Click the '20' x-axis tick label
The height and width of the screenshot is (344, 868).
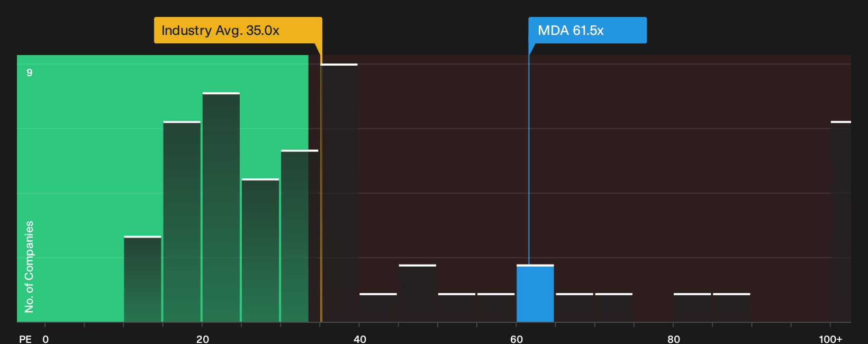point(203,339)
